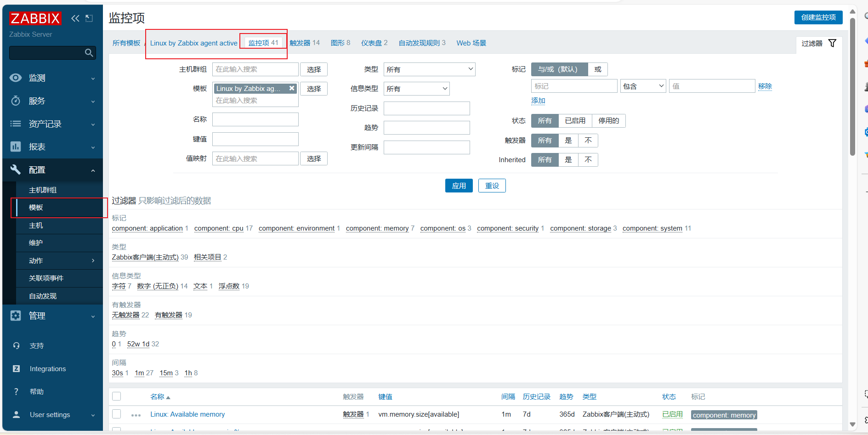
Task: Click the support headset icon
Action: tap(16, 346)
